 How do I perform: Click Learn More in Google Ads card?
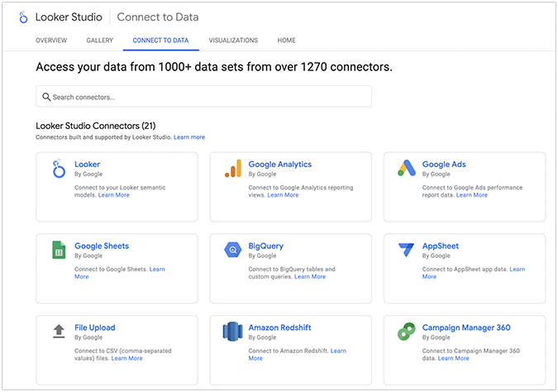pos(472,194)
